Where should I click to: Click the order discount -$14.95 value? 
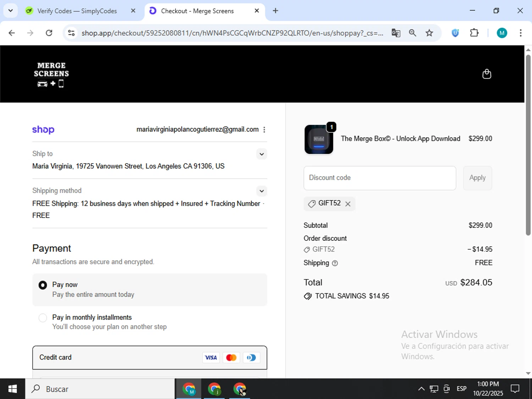click(480, 249)
